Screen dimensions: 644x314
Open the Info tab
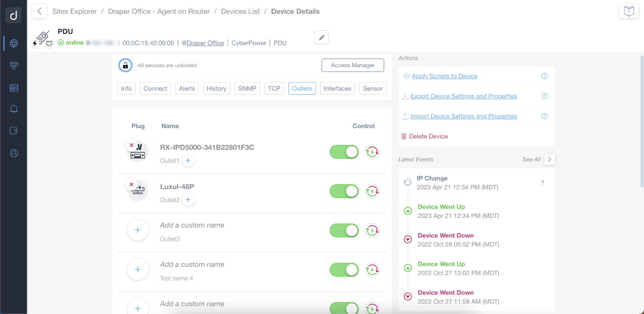(x=126, y=88)
